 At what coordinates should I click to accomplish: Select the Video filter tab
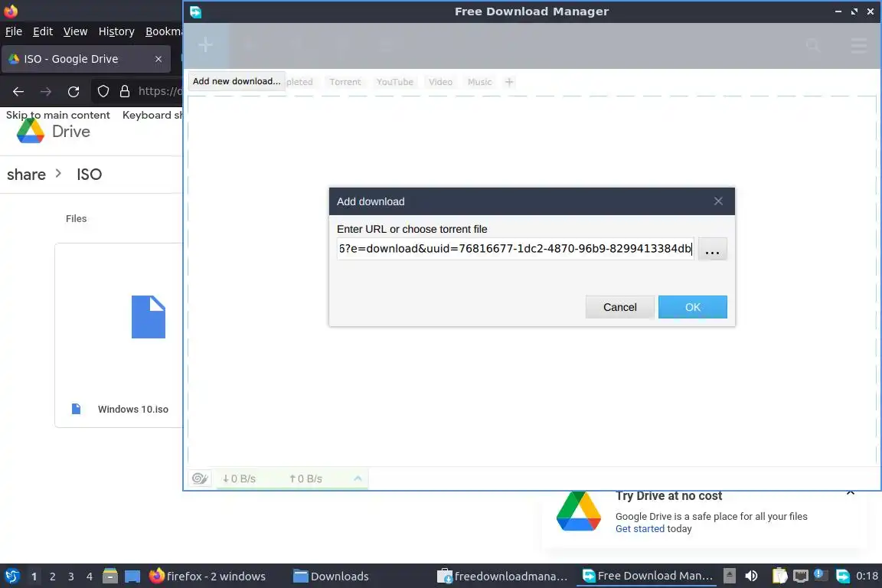(440, 82)
